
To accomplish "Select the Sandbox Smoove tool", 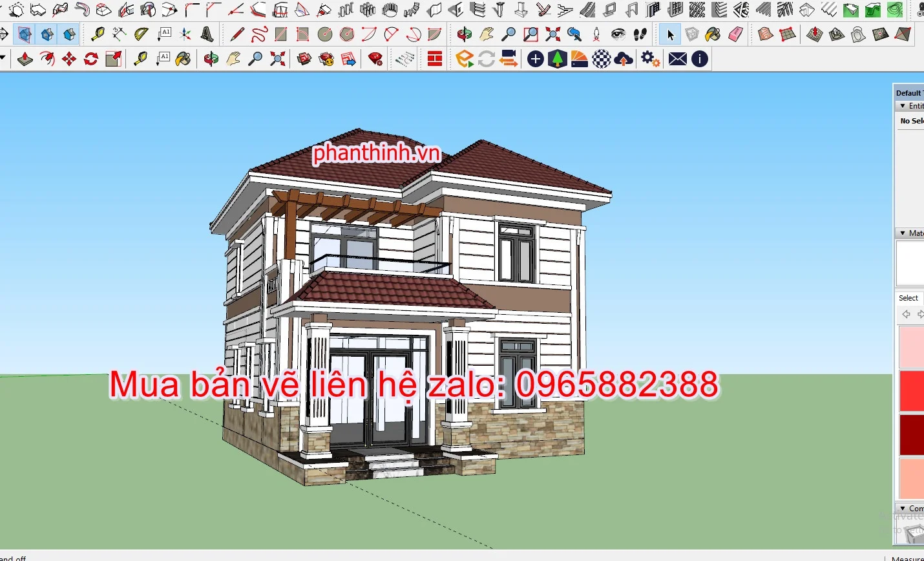I will [x=815, y=34].
